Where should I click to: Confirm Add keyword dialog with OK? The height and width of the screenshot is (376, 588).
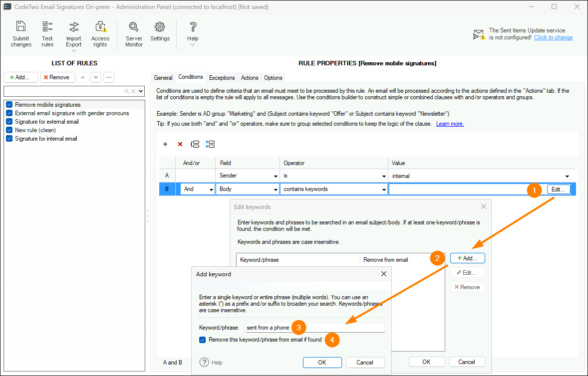tap(322, 362)
